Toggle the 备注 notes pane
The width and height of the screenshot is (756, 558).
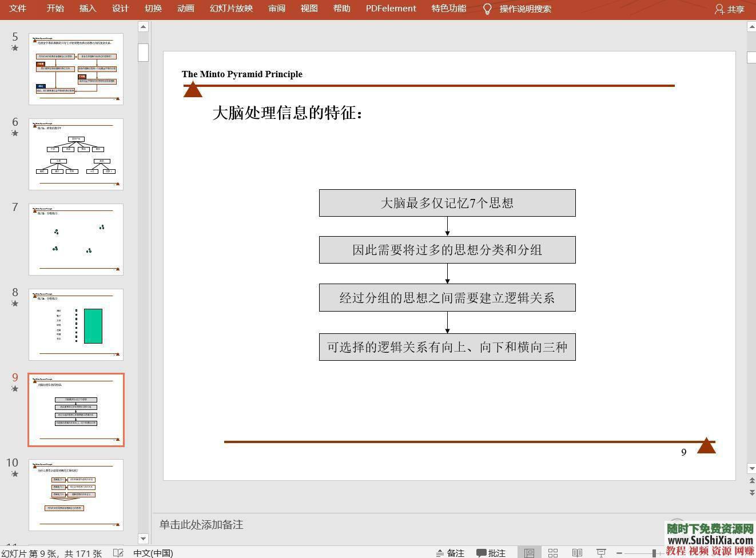(x=451, y=553)
